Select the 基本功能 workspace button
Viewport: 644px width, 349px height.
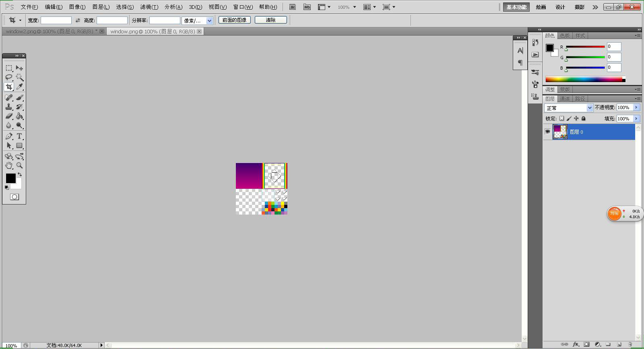pyautogui.click(x=516, y=7)
